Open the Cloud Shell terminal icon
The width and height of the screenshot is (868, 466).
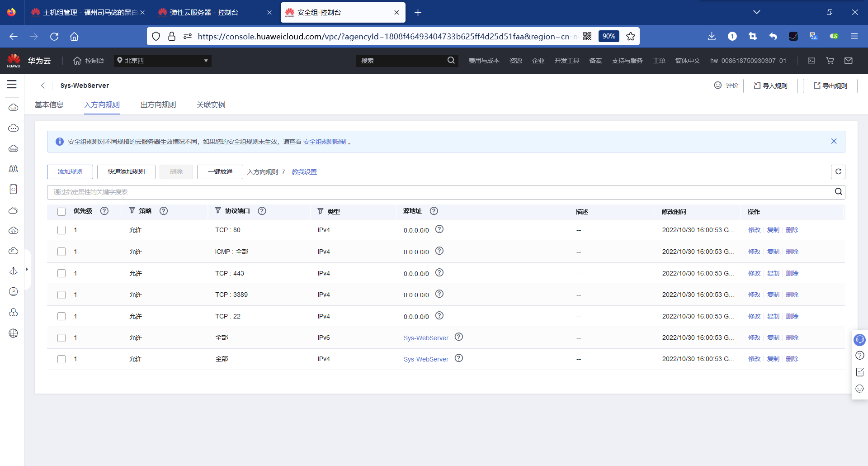tap(811, 61)
